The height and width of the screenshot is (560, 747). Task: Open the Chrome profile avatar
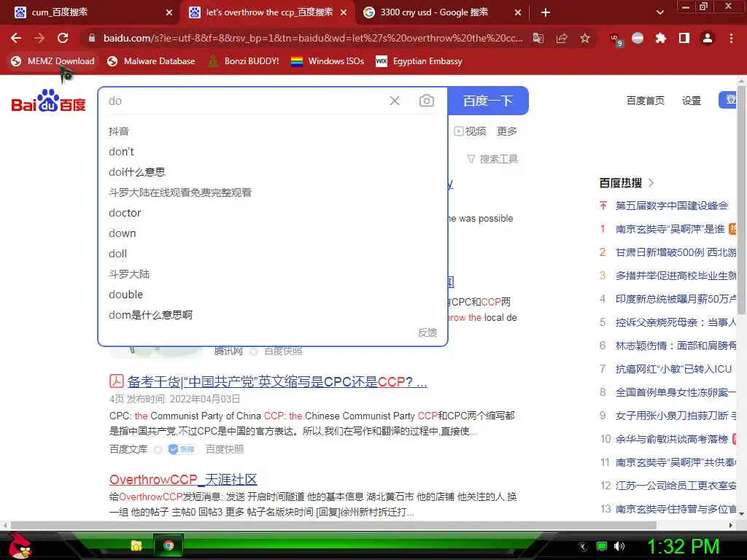pyautogui.click(x=708, y=38)
